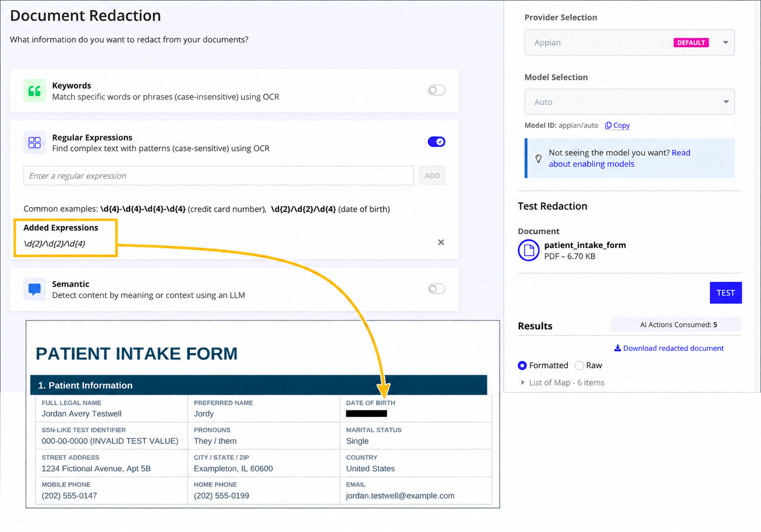Remove the added date expression
This screenshot has height=532, width=761.
(x=441, y=242)
